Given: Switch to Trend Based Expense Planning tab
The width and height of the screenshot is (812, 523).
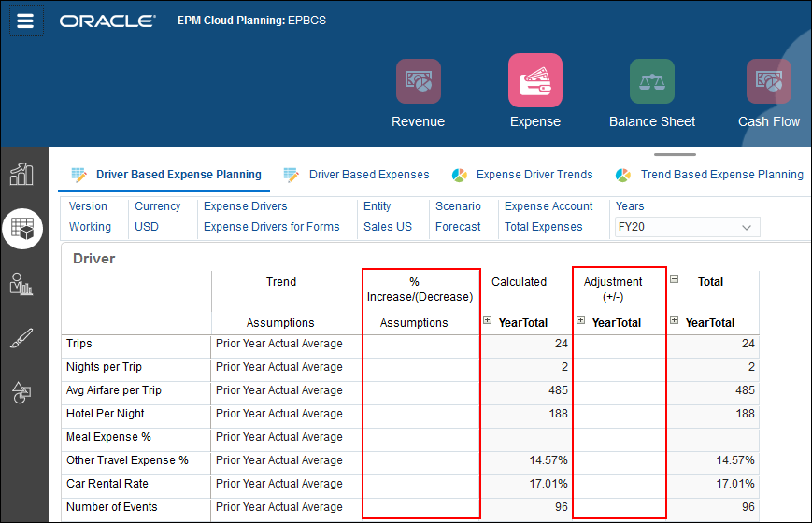Looking at the screenshot, I should (722, 175).
